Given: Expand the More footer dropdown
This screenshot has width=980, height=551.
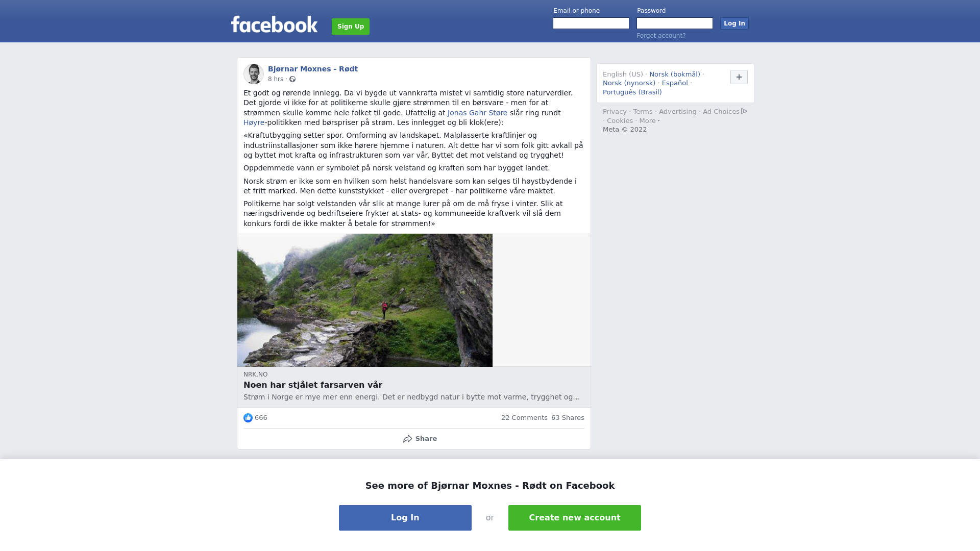Looking at the screenshot, I should 650,121.
